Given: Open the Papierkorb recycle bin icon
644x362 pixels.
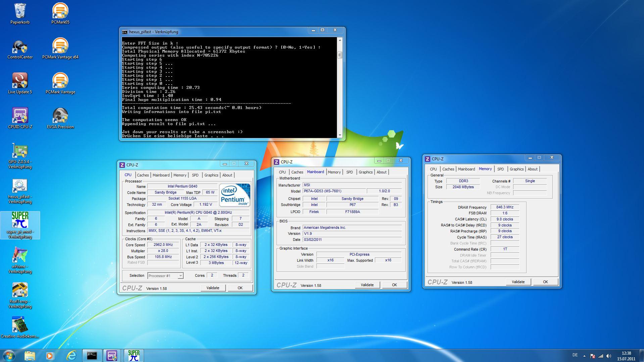Looking at the screenshot, I should point(20,13).
